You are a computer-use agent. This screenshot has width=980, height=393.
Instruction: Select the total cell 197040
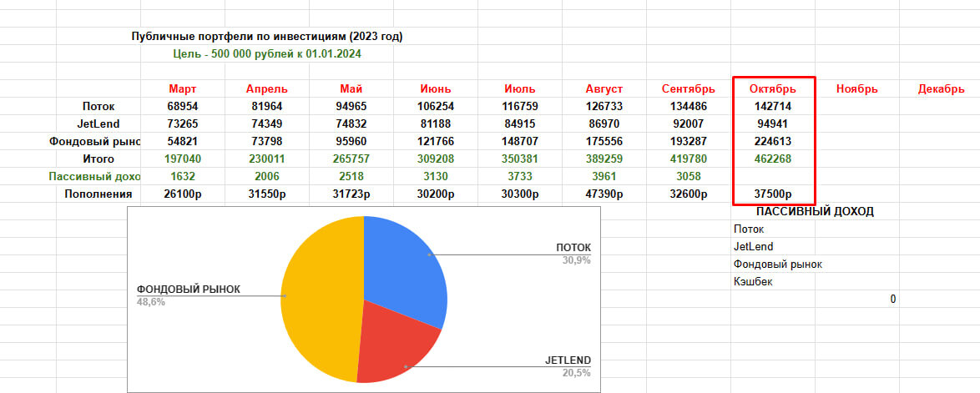point(183,159)
